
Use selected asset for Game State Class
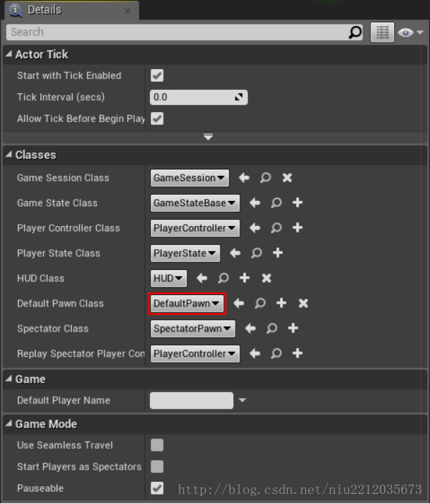(255, 203)
